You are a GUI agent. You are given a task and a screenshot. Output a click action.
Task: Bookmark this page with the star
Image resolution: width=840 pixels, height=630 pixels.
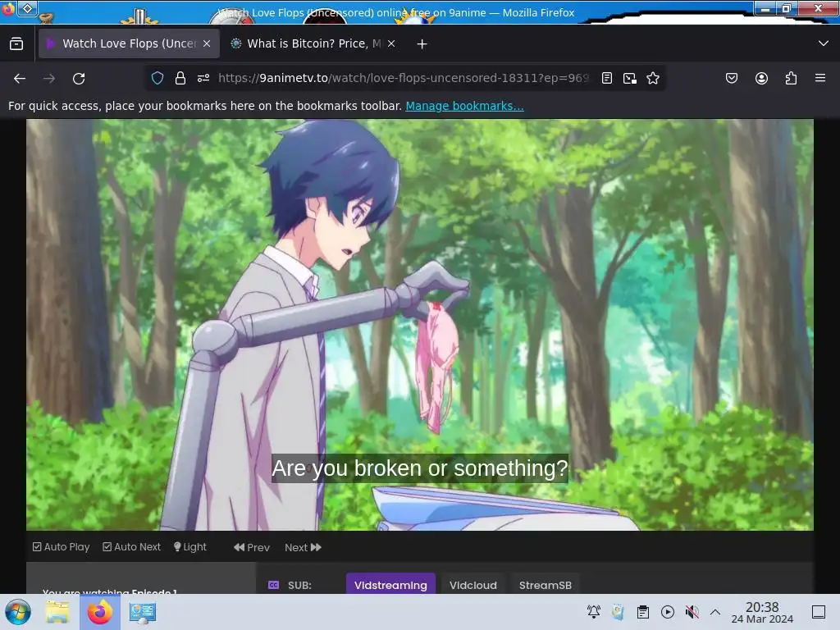(653, 78)
